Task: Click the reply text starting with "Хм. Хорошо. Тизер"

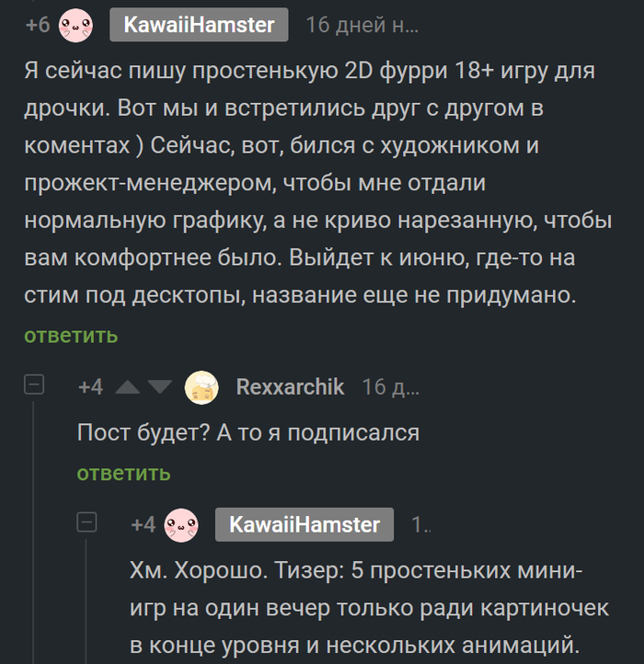Action: [359, 607]
